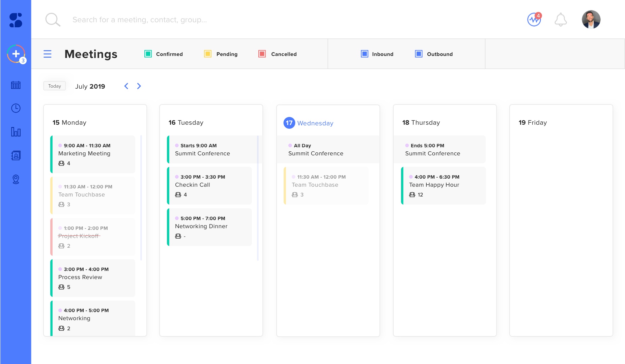
Task: Select the 19 Friday column header
Action: point(533,123)
